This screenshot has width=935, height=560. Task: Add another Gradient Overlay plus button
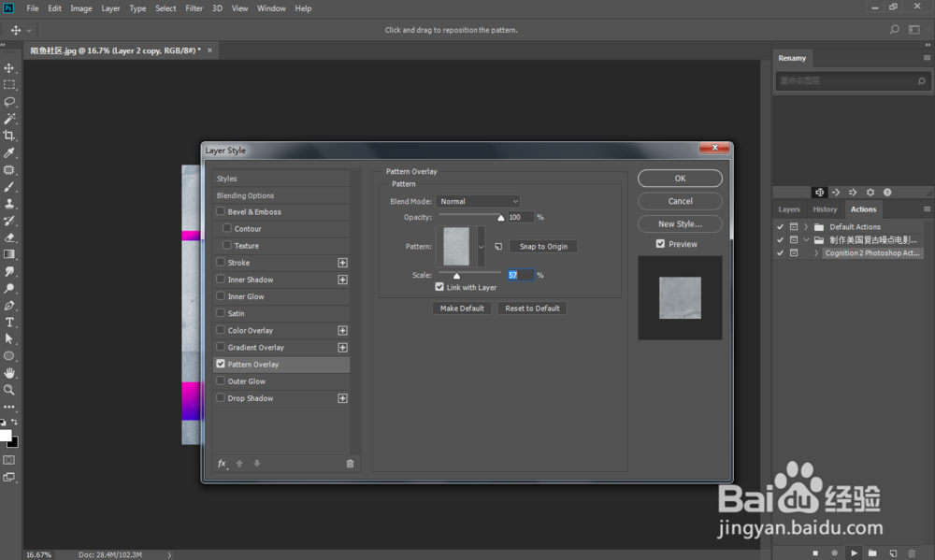click(343, 347)
